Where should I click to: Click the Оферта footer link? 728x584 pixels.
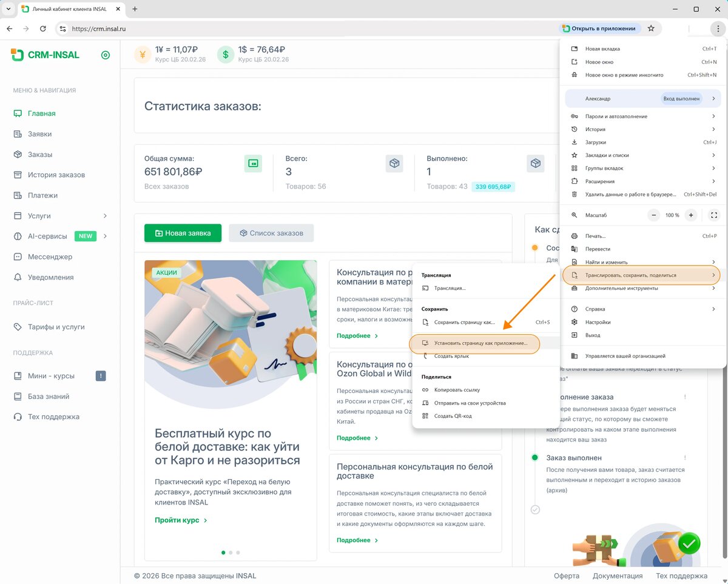pos(567,576)
